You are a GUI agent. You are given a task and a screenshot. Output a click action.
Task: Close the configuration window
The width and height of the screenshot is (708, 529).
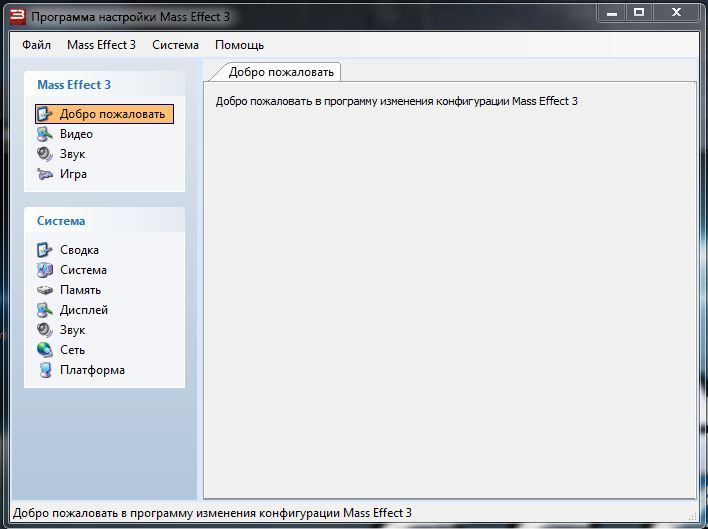pyautogui.click(x=676, y=13)
